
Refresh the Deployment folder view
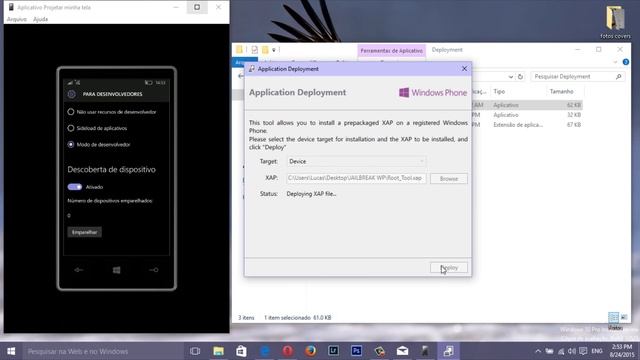[x=520, y=76]
